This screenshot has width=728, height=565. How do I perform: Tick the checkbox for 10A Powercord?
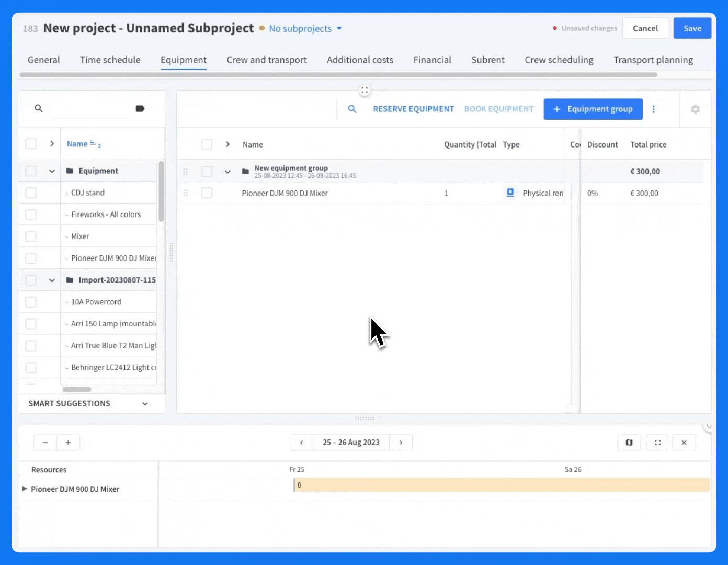[31, 302]
